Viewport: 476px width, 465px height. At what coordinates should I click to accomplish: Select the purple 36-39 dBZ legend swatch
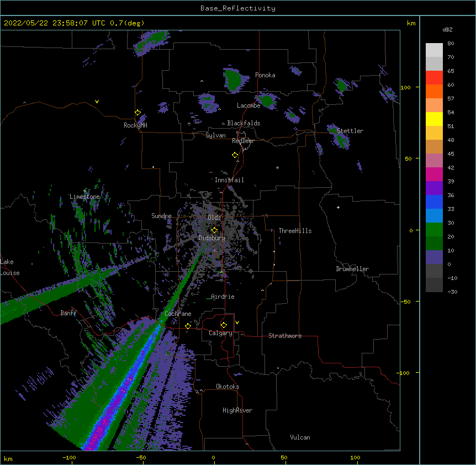pos(434,188)
